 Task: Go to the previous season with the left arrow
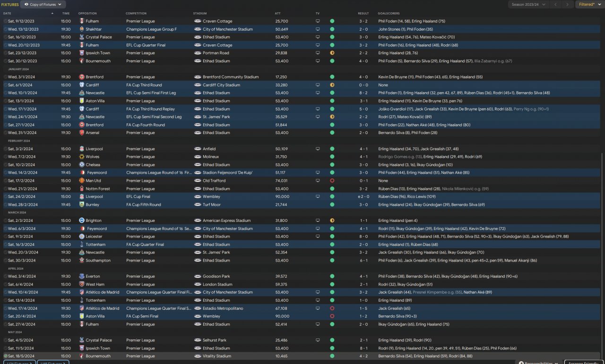(x=555, y=4)
